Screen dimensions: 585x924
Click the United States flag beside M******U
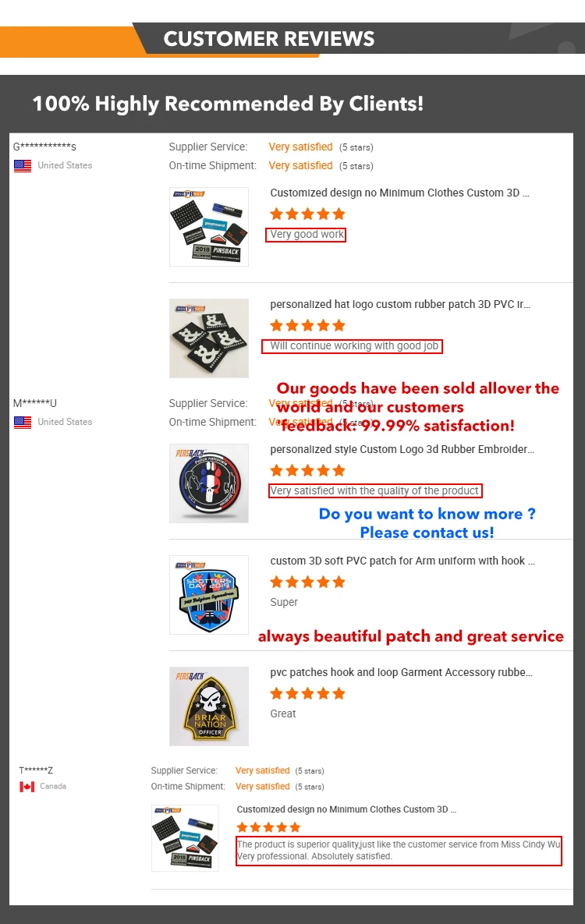[23, 422]
